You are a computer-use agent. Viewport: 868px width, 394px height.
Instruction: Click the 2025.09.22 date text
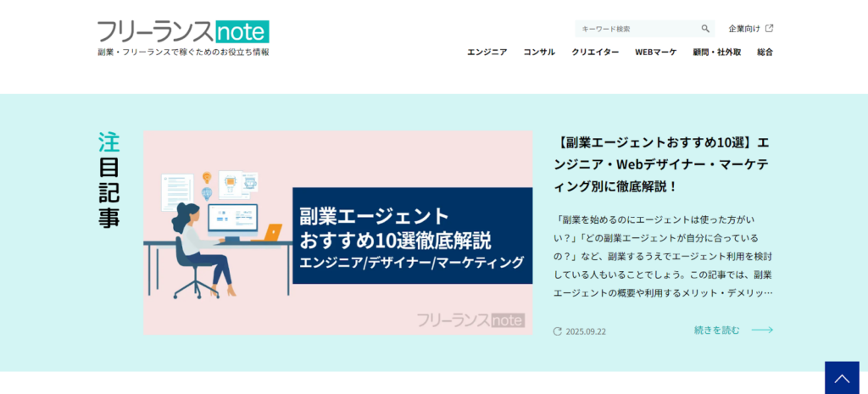pos(586,331)
